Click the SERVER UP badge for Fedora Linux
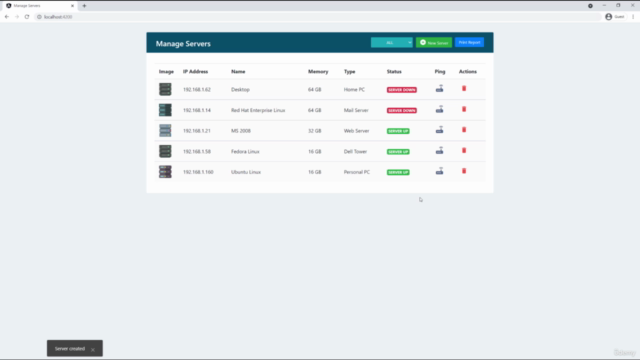 coord(398,151)
